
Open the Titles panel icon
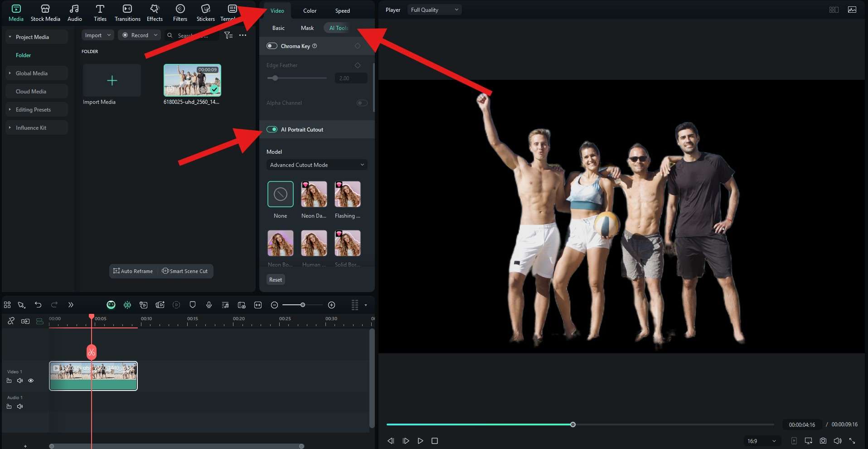(x=100, y=13)
